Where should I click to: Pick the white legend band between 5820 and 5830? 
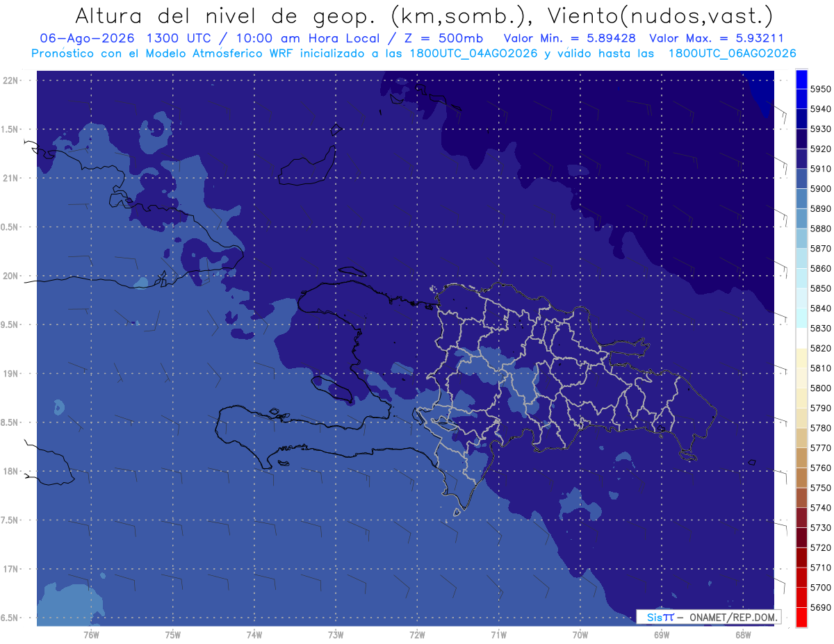[x=801, y=338]
